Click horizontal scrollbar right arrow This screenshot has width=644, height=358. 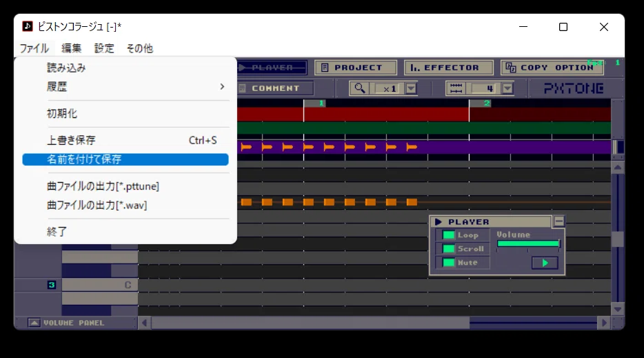[604, 323]
